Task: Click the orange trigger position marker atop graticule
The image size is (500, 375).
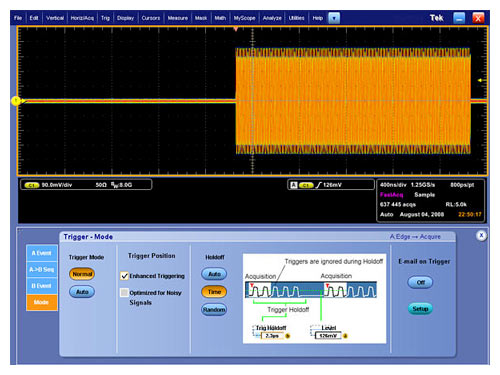Action: click(236, 29)
